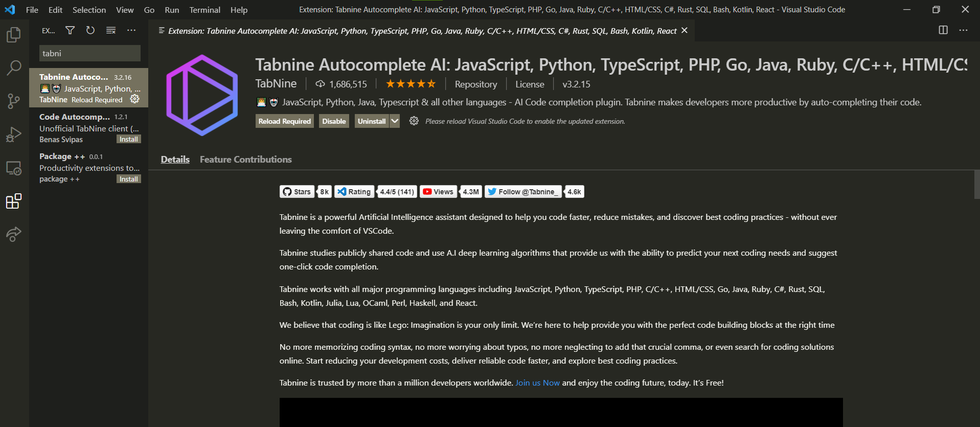The image size is (980, 427).
Task: Click the details page vertical scrollbar
Action: tap(977, 185)
